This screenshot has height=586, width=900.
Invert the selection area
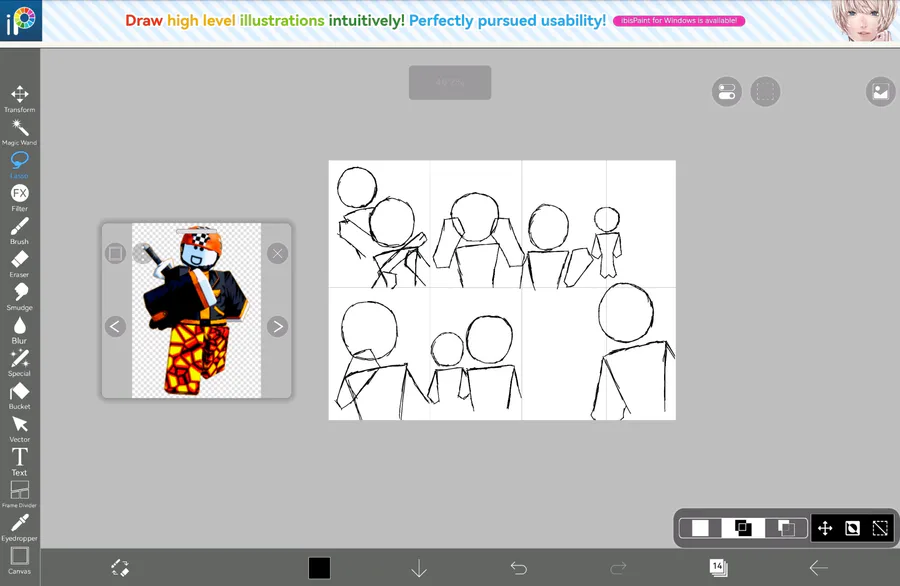point(852,528)
